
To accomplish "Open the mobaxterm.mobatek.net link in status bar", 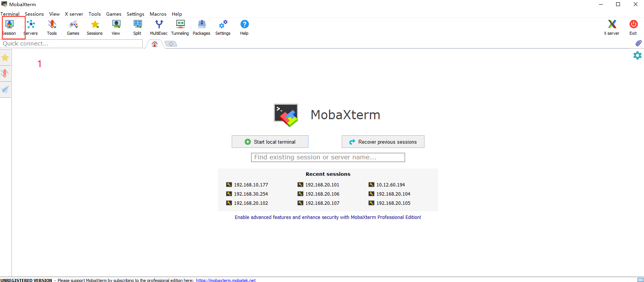I will coord(226,280).
